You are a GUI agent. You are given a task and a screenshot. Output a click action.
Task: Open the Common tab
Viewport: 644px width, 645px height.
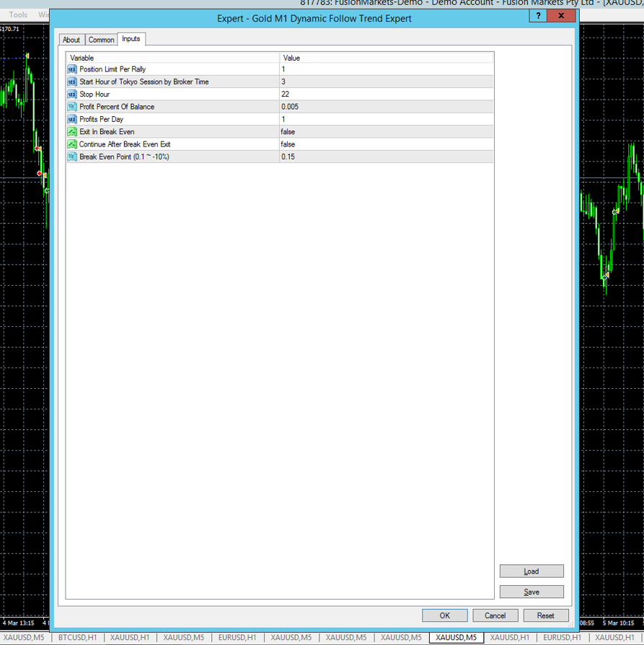tap(101, 40)
